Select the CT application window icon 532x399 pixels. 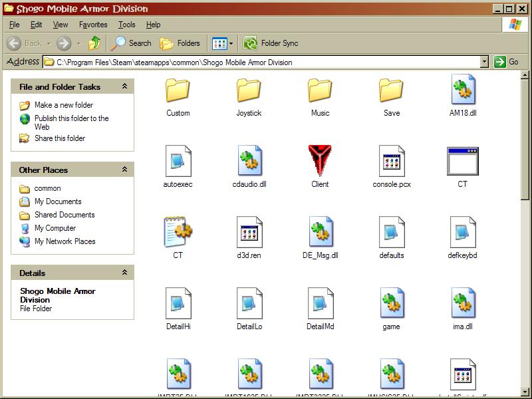(x=463, y=161)
